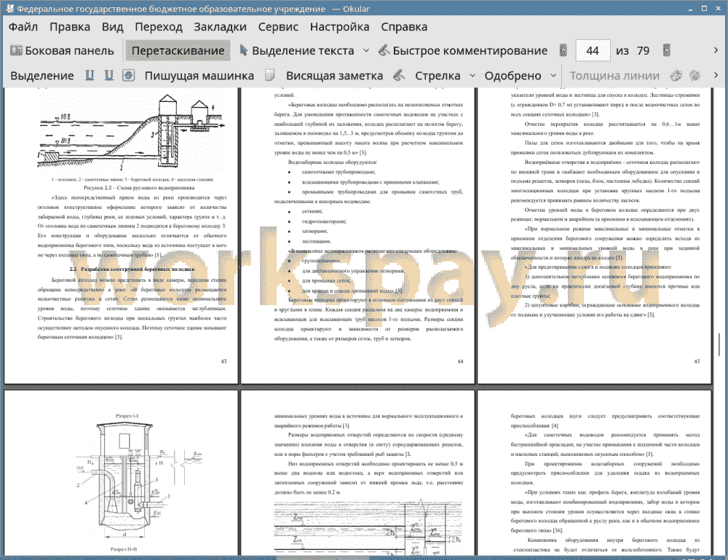Enable the Перетаскивание browse mode
The image size is (728, 560).
[x=178, y=51]
